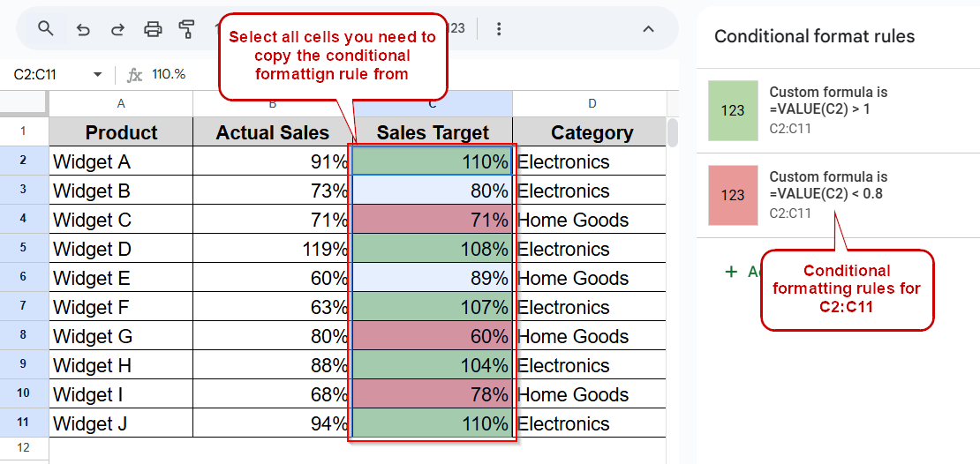Click the green plus add rule button

731,272
